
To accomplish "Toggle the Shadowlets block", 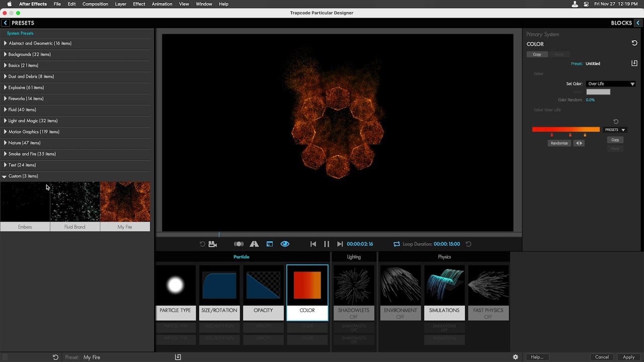I will pyautogui.click(x=354, y=293).
